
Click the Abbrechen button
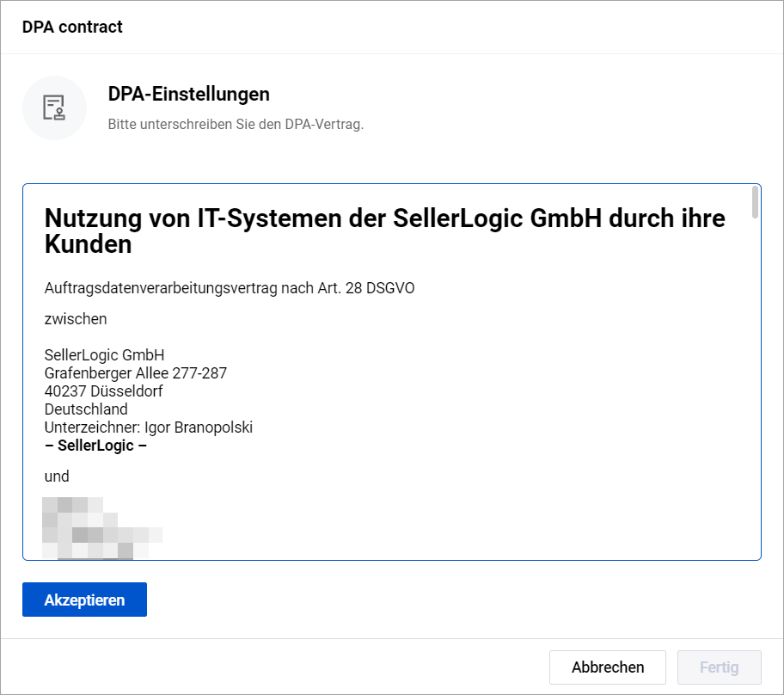point(608,667)
